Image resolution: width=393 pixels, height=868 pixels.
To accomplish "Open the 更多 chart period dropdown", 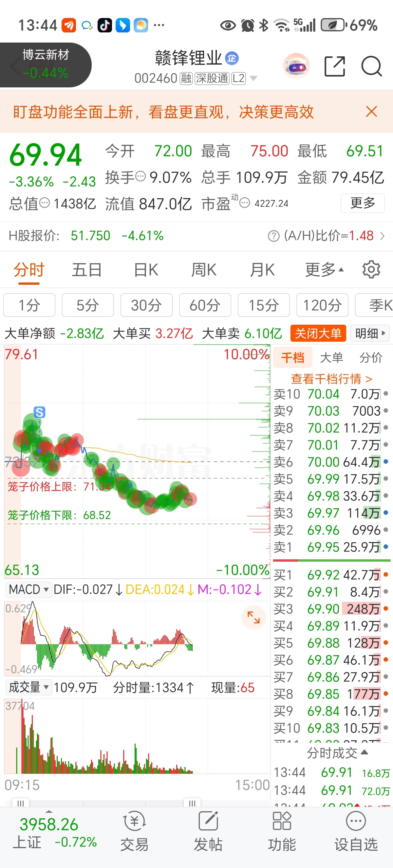I will [324, 270].
